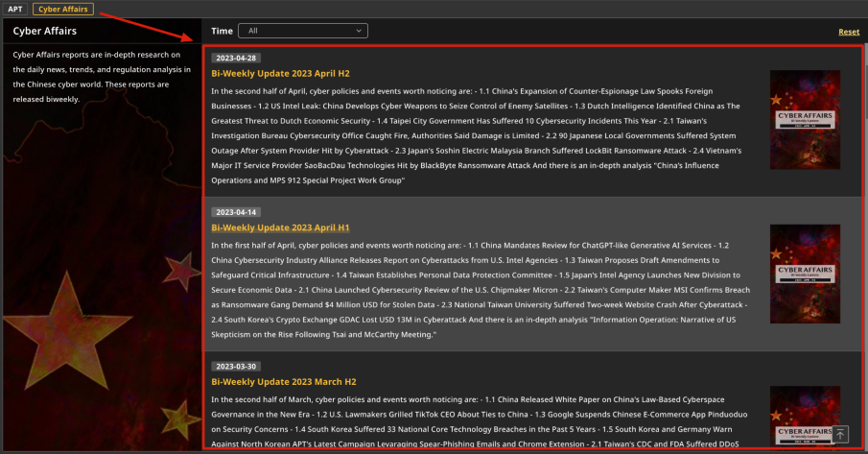
Task: Click the Time filter label
Action: [222, 31]
